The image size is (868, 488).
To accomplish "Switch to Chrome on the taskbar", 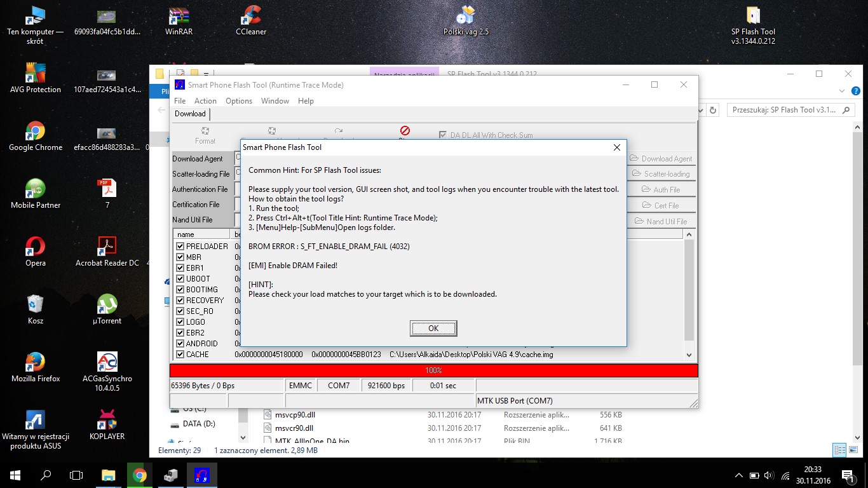I will point(139,475).
